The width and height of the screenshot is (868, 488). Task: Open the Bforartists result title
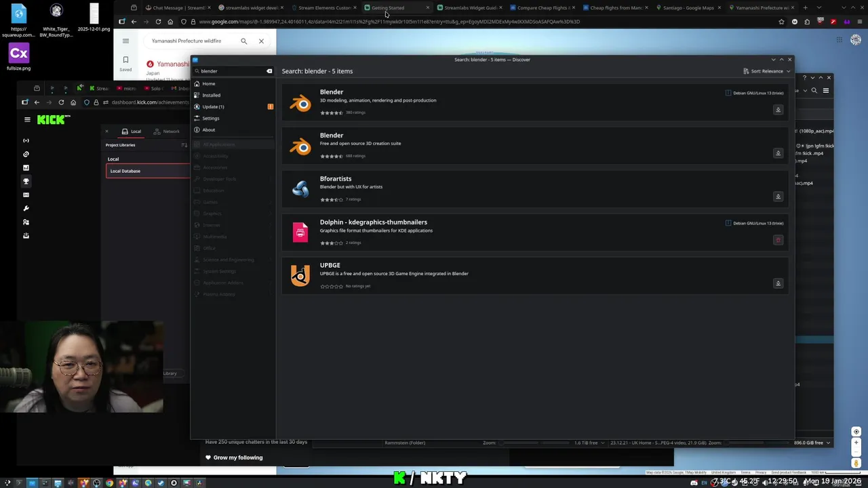(x=336, y=179)
